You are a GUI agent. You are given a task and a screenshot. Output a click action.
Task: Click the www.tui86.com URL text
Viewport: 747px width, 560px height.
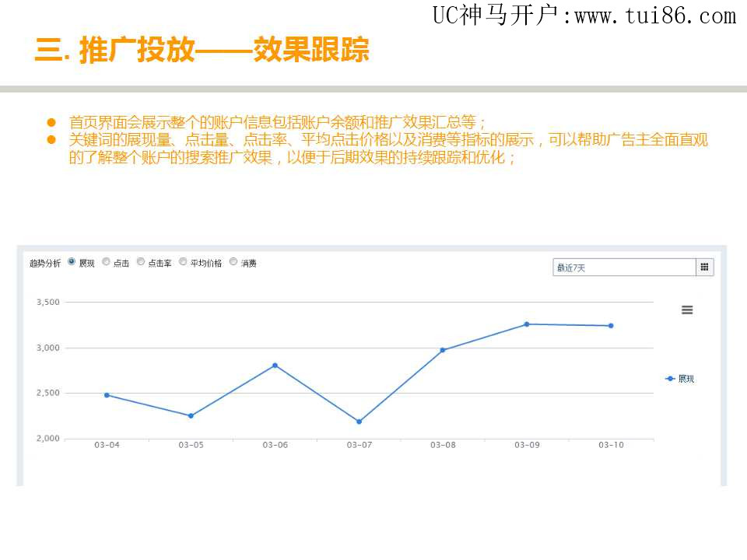pyautogui.click(x=654, y=16)
